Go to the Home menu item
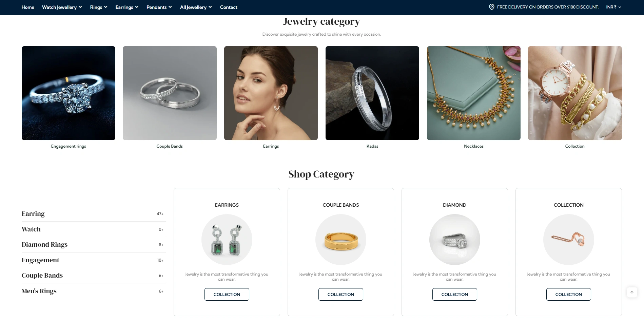 (28, 7)
